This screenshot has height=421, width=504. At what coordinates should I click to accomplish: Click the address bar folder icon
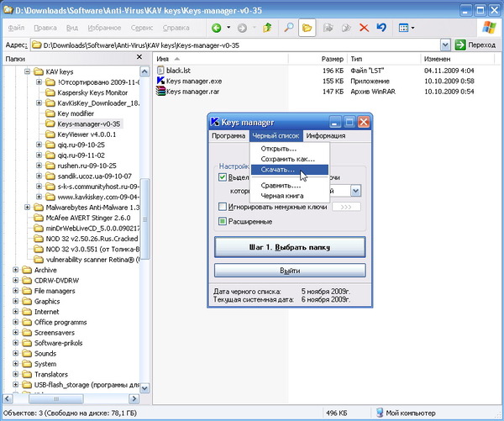(x=37, y=45)
